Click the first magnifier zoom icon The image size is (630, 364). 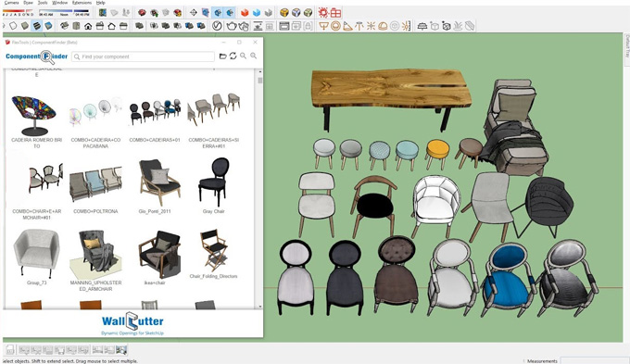coord(243,56)
